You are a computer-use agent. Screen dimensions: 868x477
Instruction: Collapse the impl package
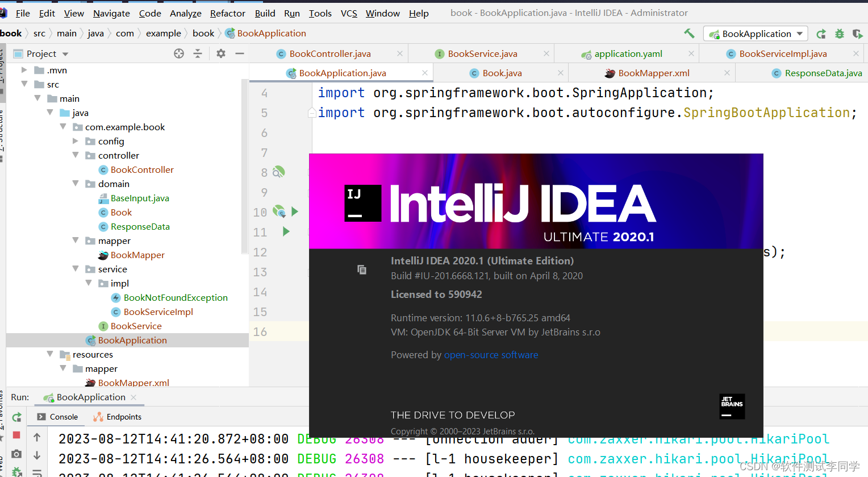[x=89, y=283]
